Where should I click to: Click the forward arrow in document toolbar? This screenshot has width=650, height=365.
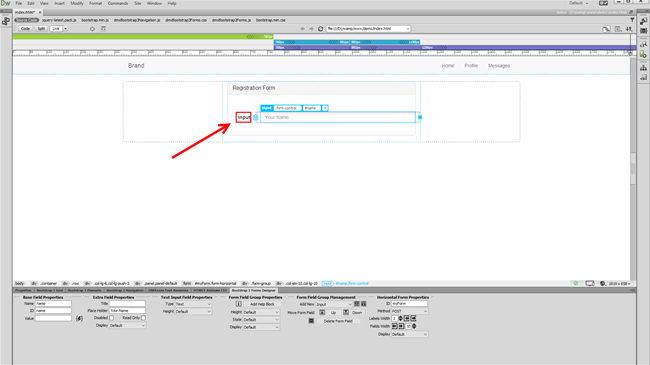[x=311, y=29]
